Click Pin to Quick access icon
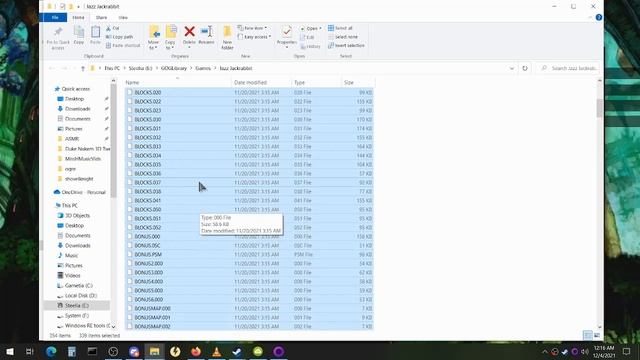This screenshot has height=360, width=640. (58, 38)
